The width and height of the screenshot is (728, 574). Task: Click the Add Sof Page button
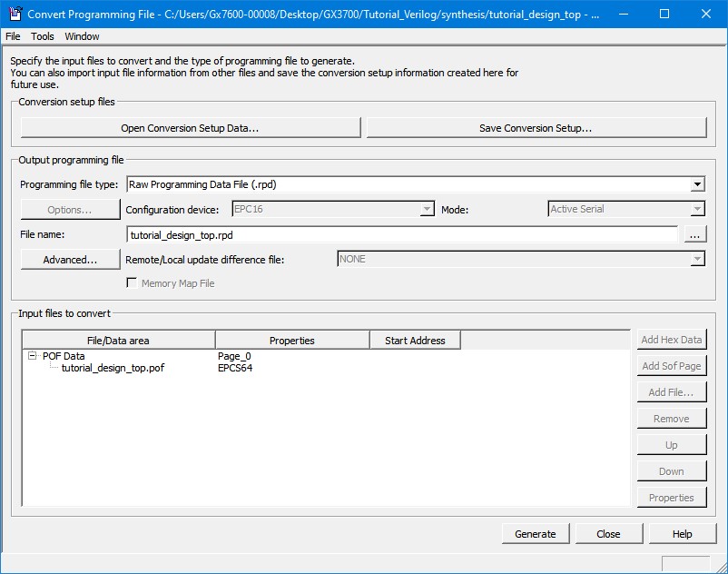click(671, 365)
